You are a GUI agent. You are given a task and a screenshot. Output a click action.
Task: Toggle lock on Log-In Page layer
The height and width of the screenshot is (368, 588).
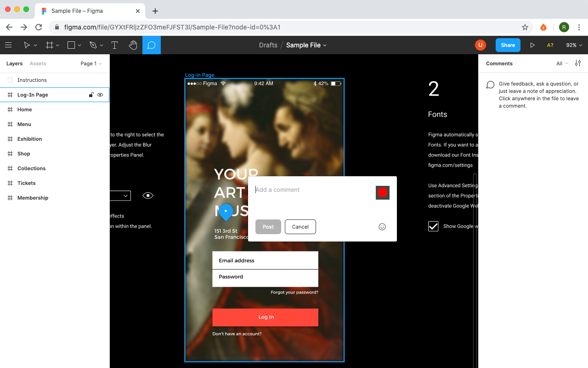click(91, 95)
